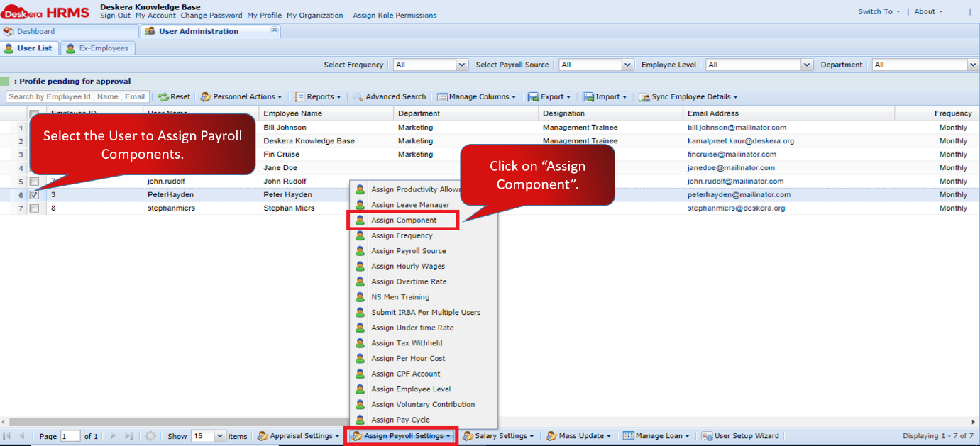Open the Appraisal Settings menu
Screen dimensions: 980x446
point(298,436)
